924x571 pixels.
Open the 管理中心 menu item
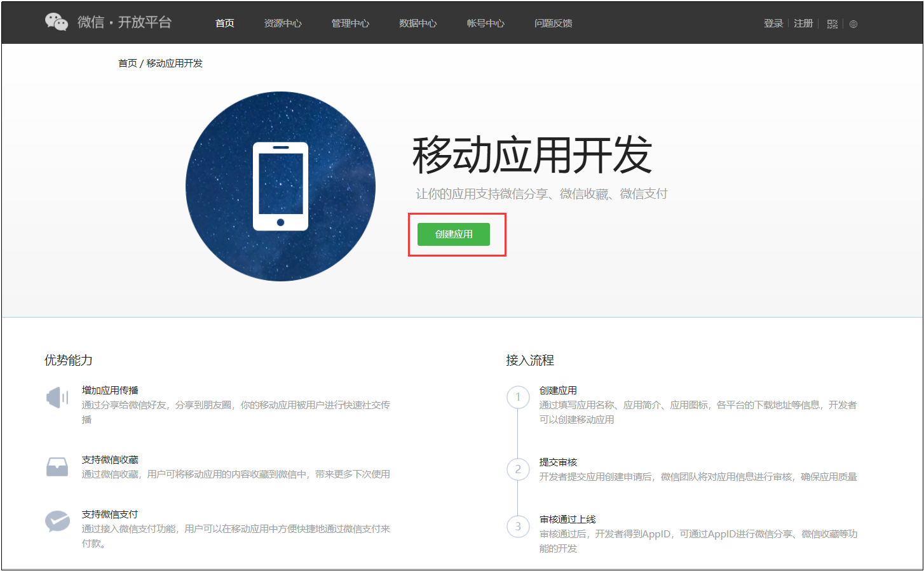click(x=350, y=24)
